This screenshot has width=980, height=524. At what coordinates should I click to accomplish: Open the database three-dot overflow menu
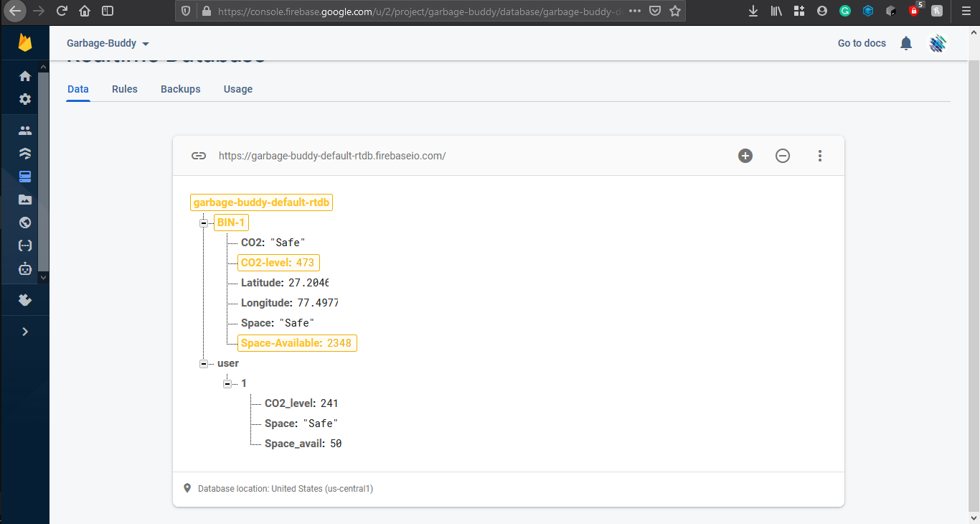(x=820, y=156)
